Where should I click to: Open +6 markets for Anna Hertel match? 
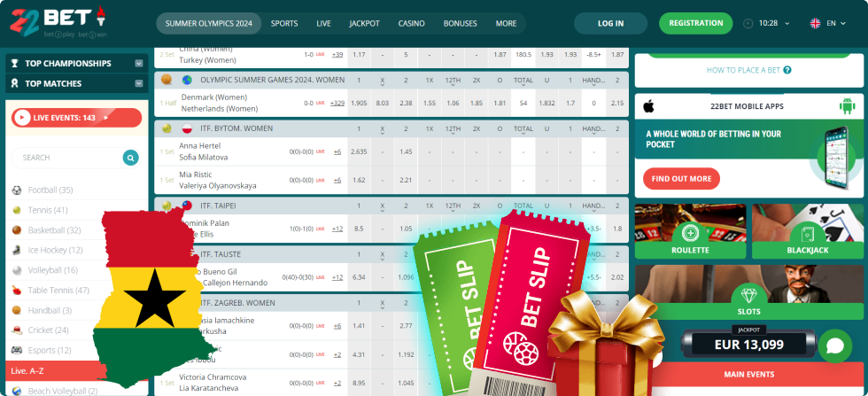tap(337, 151)
